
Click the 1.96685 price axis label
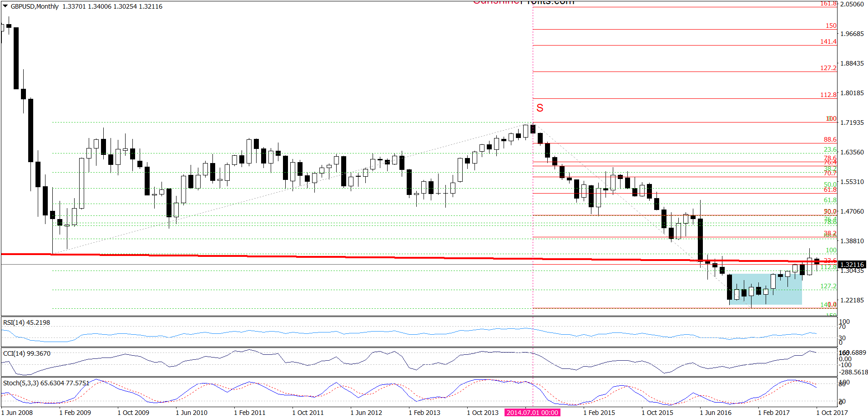(x=852, y=34)
